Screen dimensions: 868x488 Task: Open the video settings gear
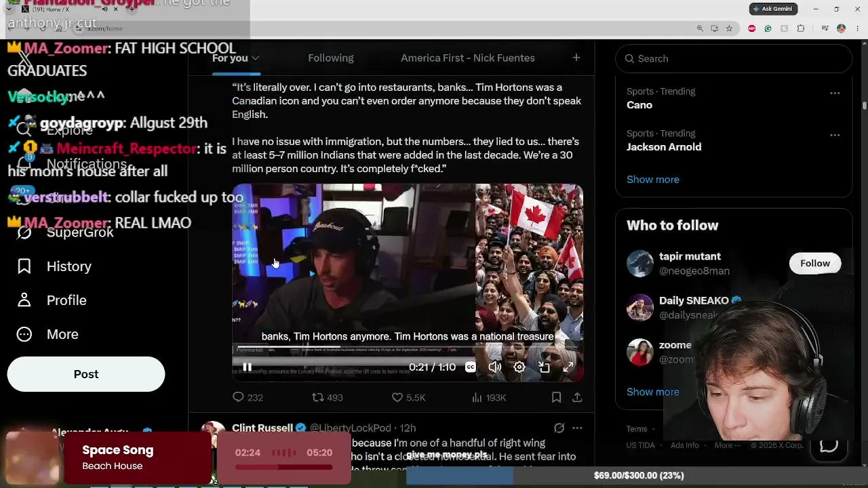coord(519,367)
